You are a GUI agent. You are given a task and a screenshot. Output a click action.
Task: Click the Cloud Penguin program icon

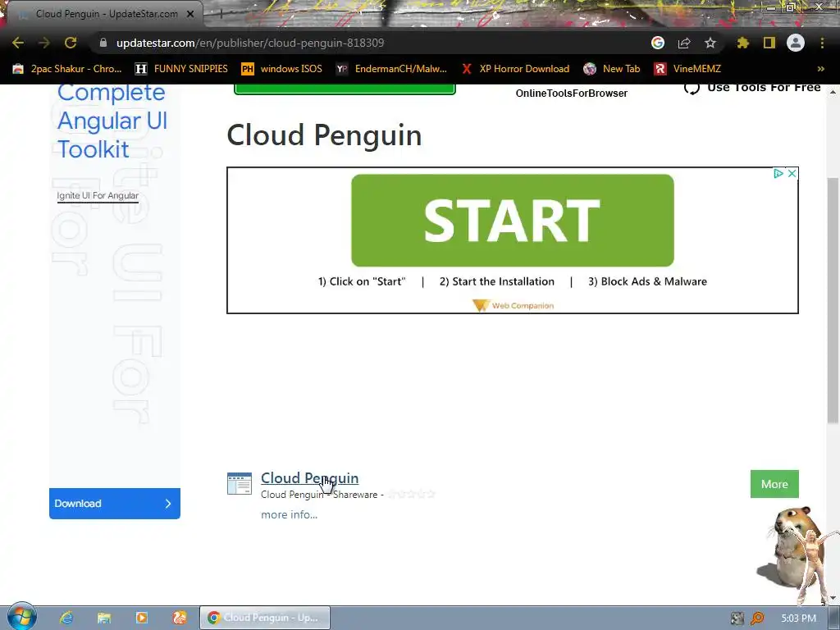240,483
